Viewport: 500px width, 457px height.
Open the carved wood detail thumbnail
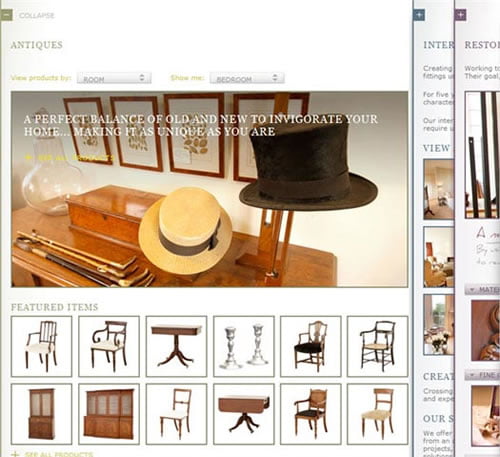(485, 330)
